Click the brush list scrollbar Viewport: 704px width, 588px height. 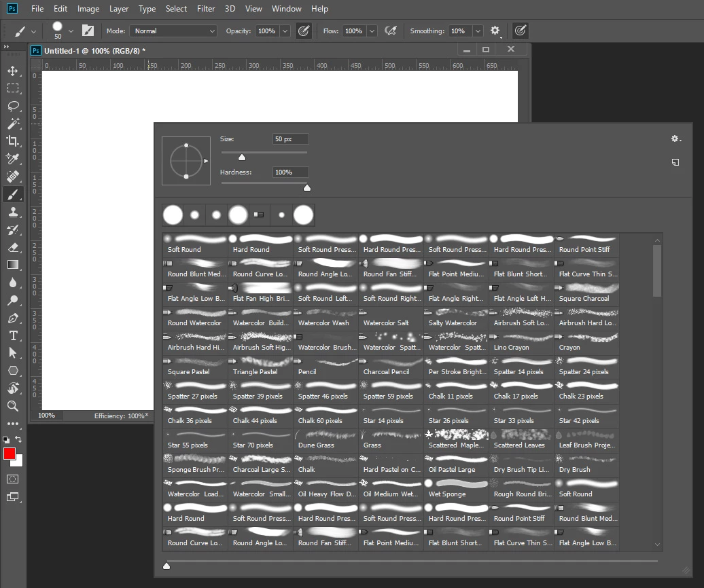tap(657, 271)
